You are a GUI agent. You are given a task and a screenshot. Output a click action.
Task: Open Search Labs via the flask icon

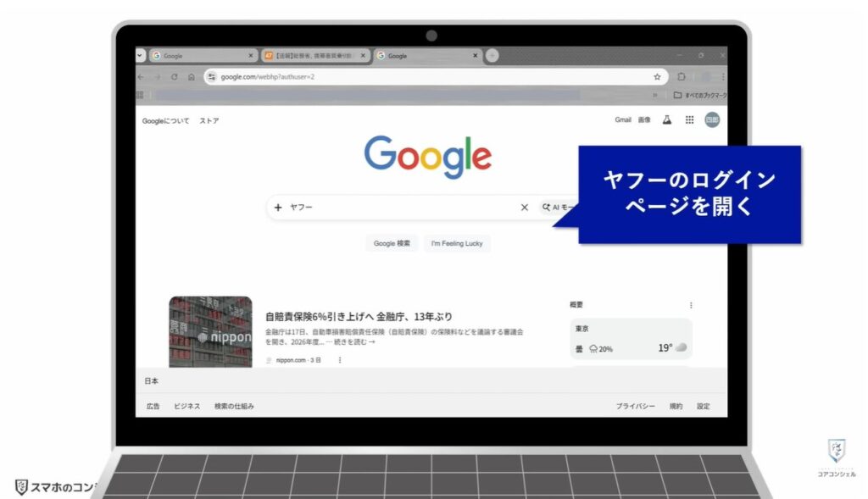[667, 119]
